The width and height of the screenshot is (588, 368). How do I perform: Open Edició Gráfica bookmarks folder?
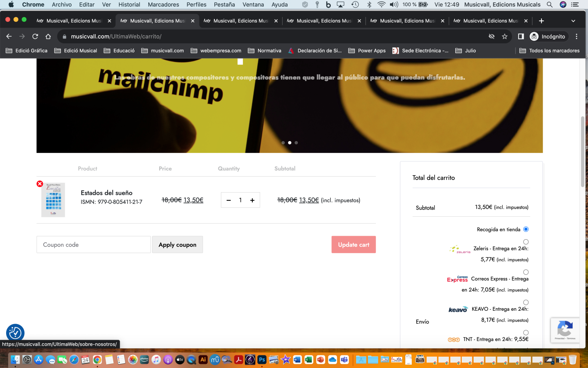pos(27,50)
